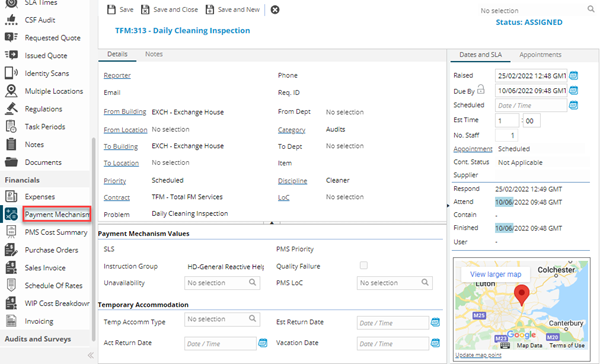Click the Payment Mechanism sidebar icon
This screenshot has width=600, height=364.
tap(11, 214)
